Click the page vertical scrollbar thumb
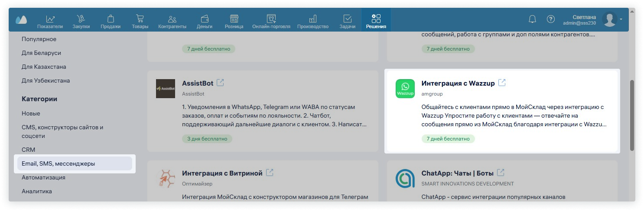Viewport: 644px width, 211px height. point(632,115)
